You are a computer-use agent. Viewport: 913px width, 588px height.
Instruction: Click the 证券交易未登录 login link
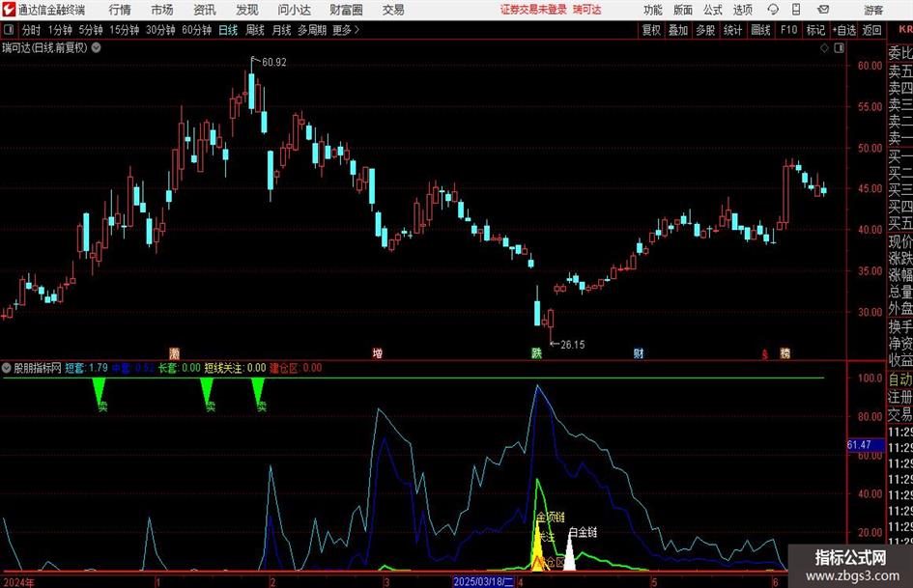coord(533,10)
